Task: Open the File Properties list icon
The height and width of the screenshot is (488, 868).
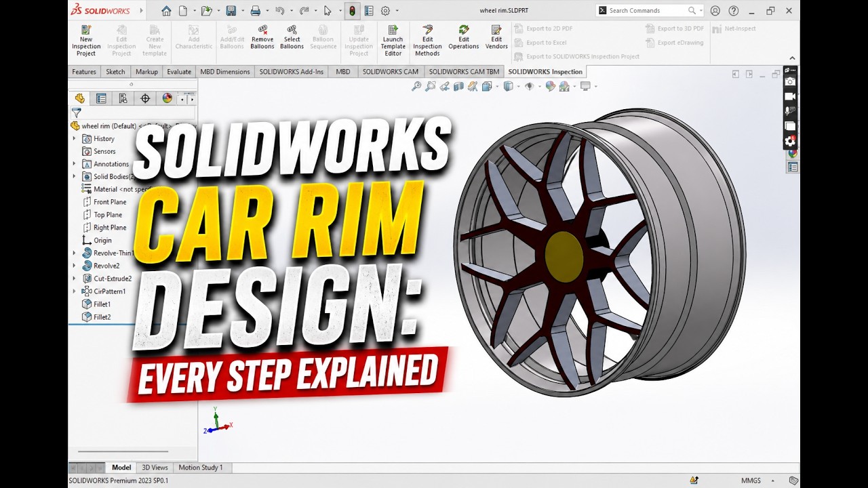Action: click(369, 11)
